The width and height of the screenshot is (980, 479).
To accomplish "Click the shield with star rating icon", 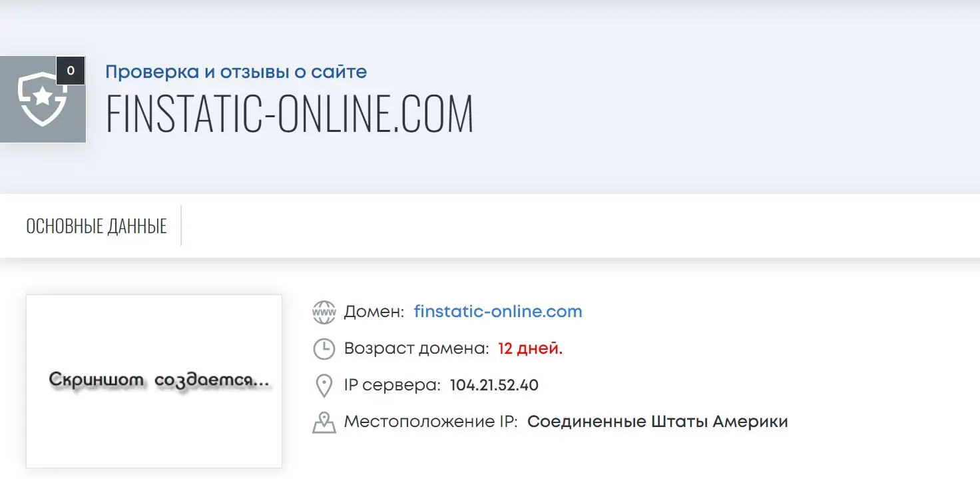I will pyautogui.click(x=43, y=99).
